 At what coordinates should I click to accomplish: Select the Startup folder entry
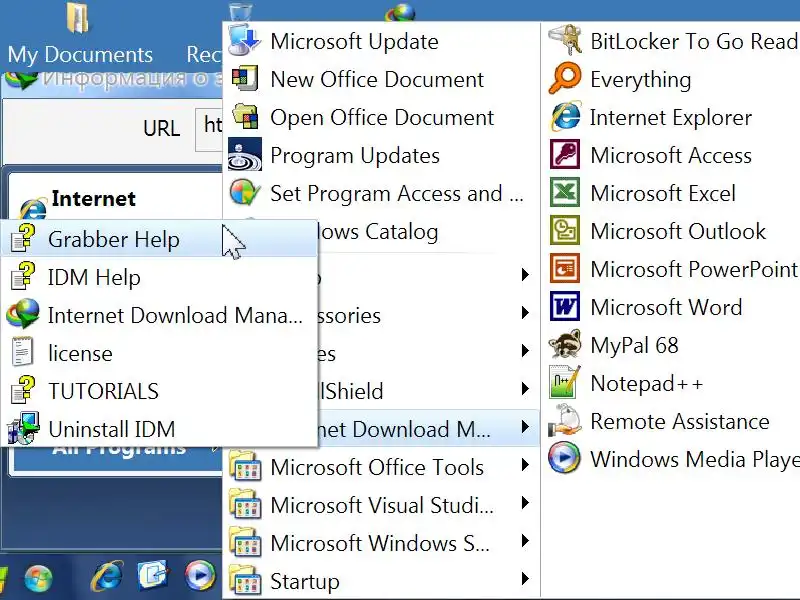click(x=381, y=581)
